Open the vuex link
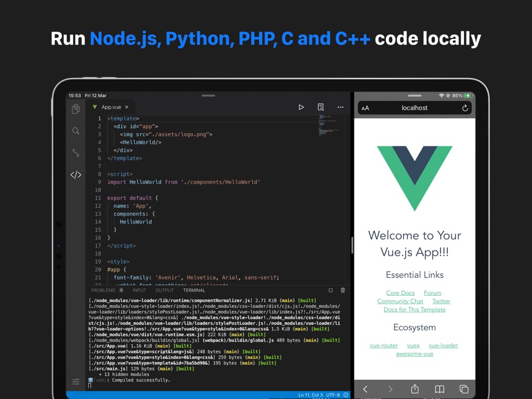This screenshot has height=399, width=532. click(x=413, y=345)
